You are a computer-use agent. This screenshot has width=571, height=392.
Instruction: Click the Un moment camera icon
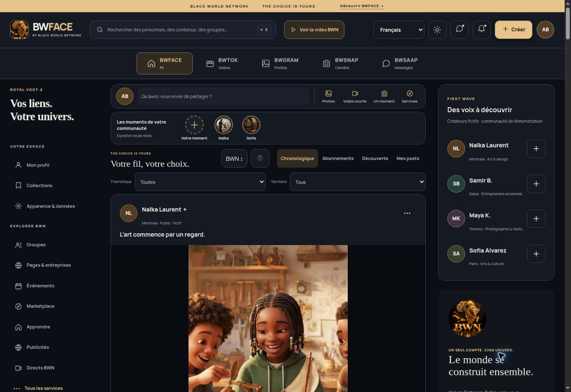[x=384, y=97]
